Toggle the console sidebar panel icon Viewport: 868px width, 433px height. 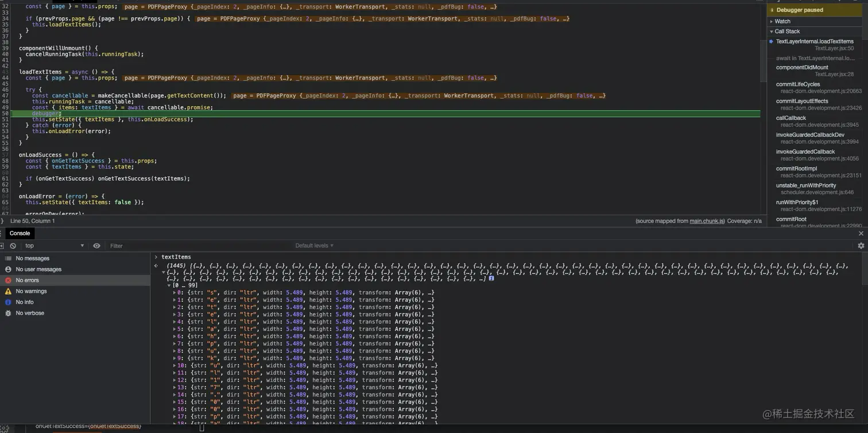pos(2,246)
